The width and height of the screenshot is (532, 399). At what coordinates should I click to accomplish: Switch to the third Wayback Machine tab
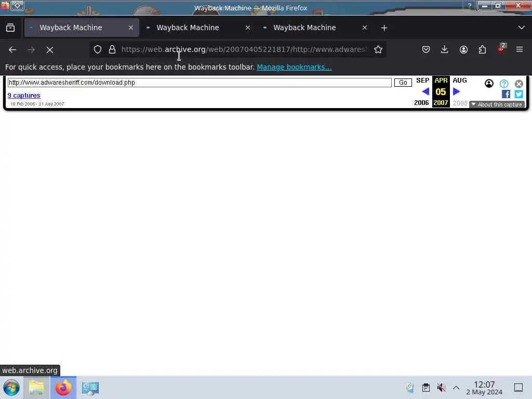(315, 28)
